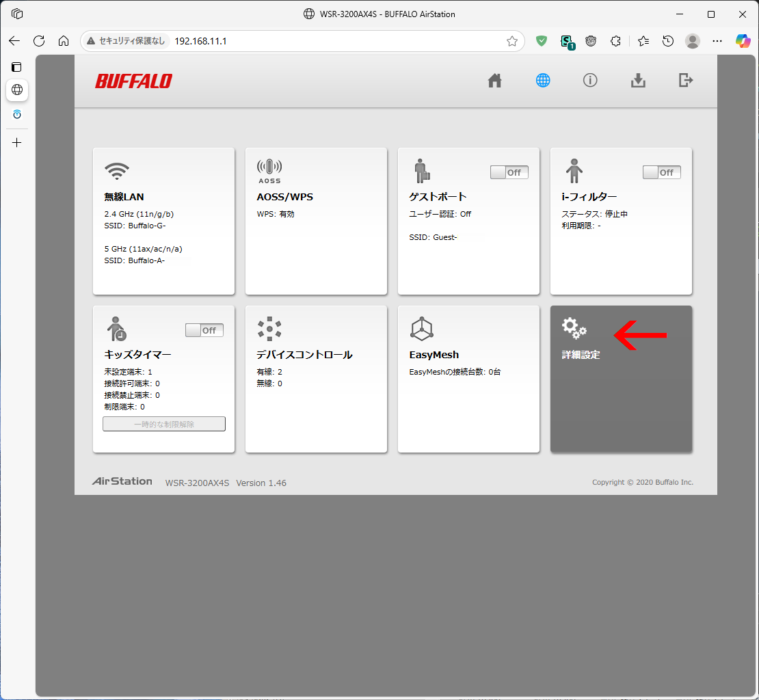Click the tab actions icon in sidebar
Image resolution: width=759 pixels, height=700 pixels.
[17, 67]
